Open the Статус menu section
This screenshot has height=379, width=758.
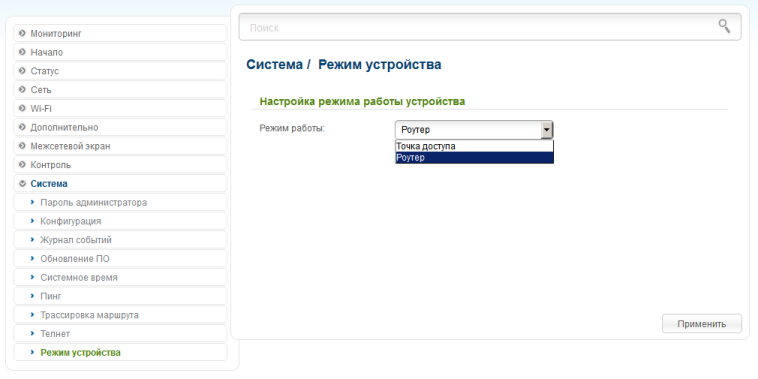pyautogui.click(x=120, y=71)
